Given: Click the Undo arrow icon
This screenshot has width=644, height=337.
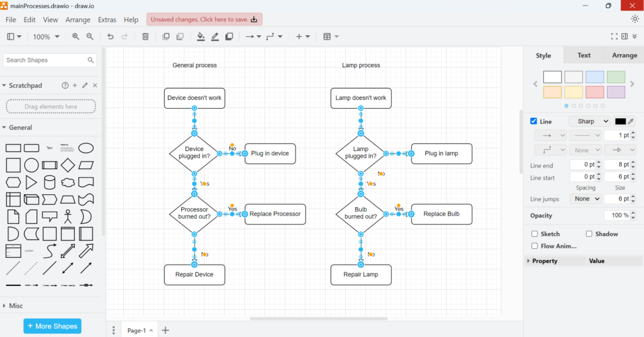Looking at the screenshot, I should coord(111,37).
